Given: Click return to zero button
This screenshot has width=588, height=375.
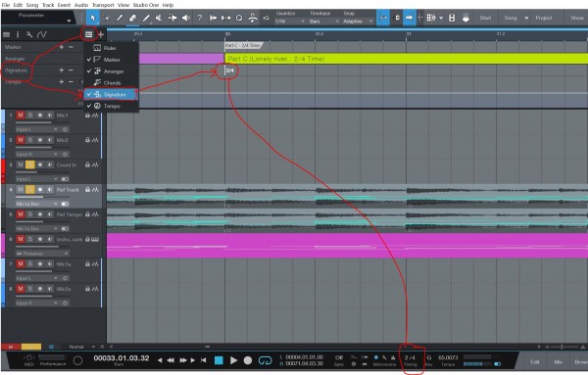Looking at the screenshot, I should pyautogui.click(x=203, y=360).
